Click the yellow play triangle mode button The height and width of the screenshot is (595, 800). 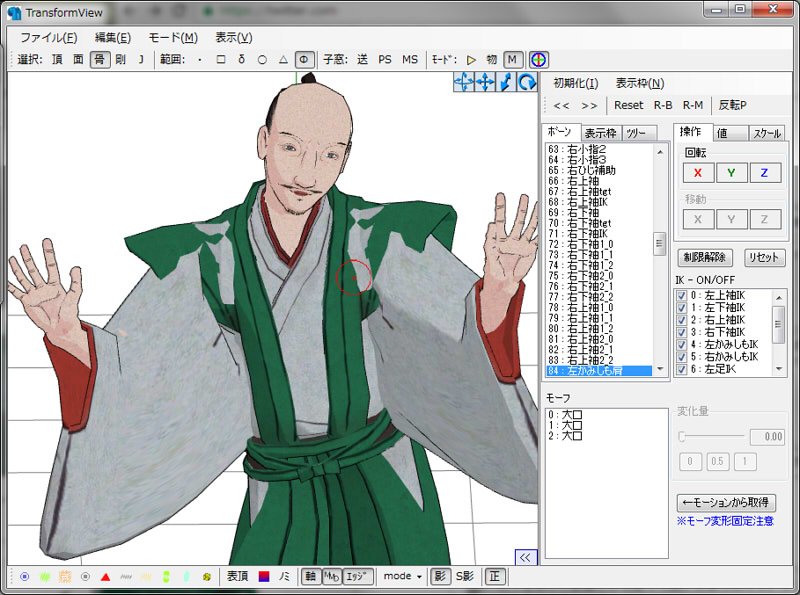tap(471, 60)
